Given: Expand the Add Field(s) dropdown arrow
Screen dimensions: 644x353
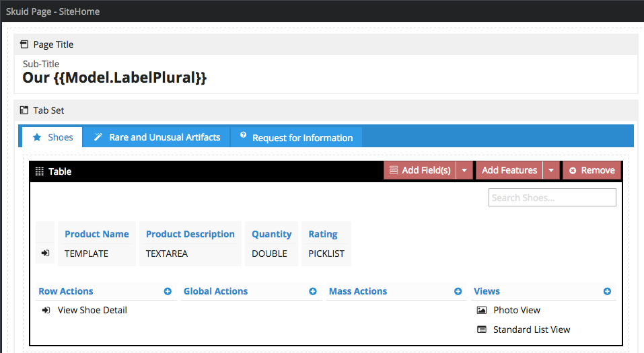Looking at the screenshot, I should [464, 171].
